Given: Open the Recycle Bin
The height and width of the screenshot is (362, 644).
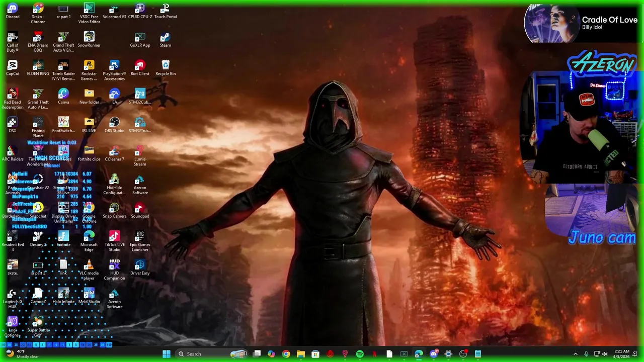Looking at the screenshot, I should click(x=166, y=68).
